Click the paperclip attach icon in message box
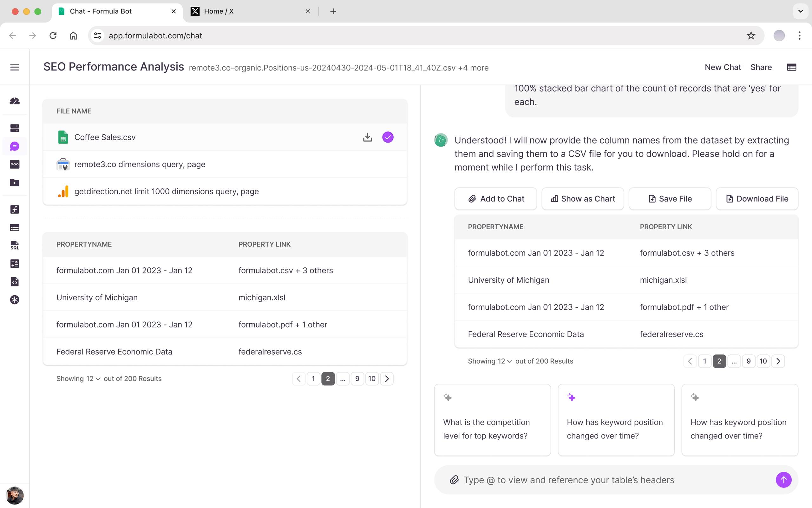This screenshot has height=508, width=812. (x=454, y=480)
